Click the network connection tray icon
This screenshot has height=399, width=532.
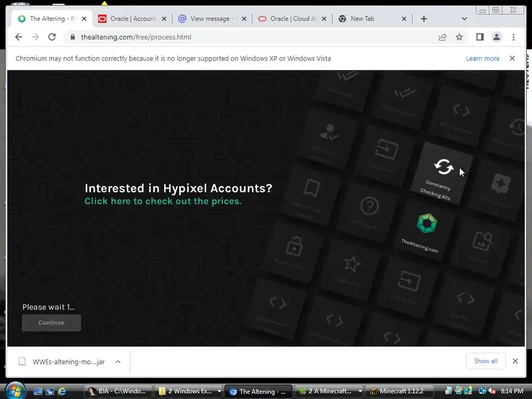pos(482,391)
